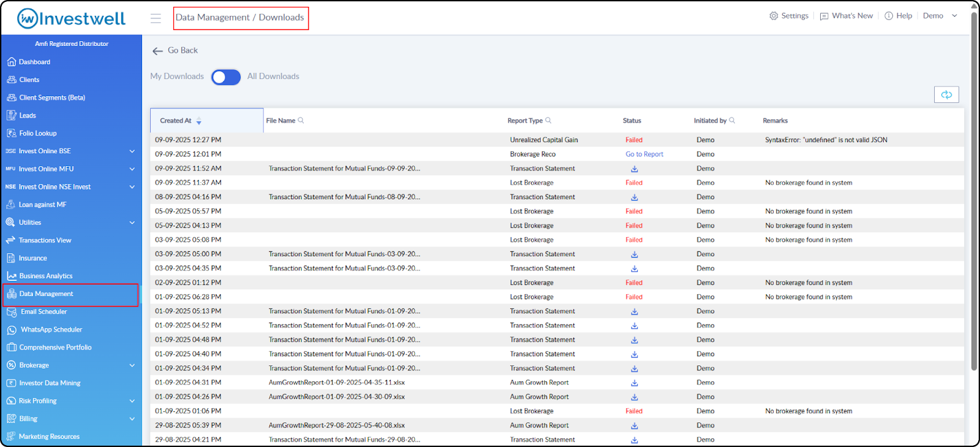Screen dimensions: 980x447
Task: Click the Comprehensive Portfolio icon
Action: click(11, 348)
